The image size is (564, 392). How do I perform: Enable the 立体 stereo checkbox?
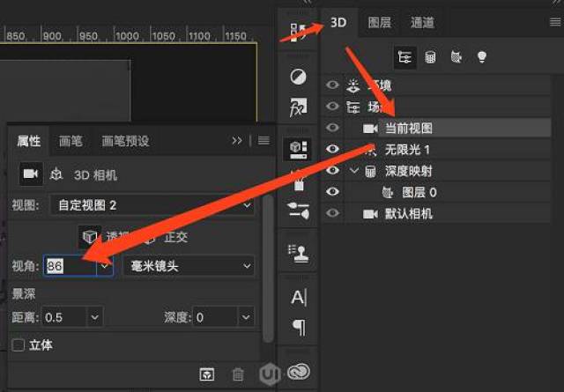tap(18, 345)
